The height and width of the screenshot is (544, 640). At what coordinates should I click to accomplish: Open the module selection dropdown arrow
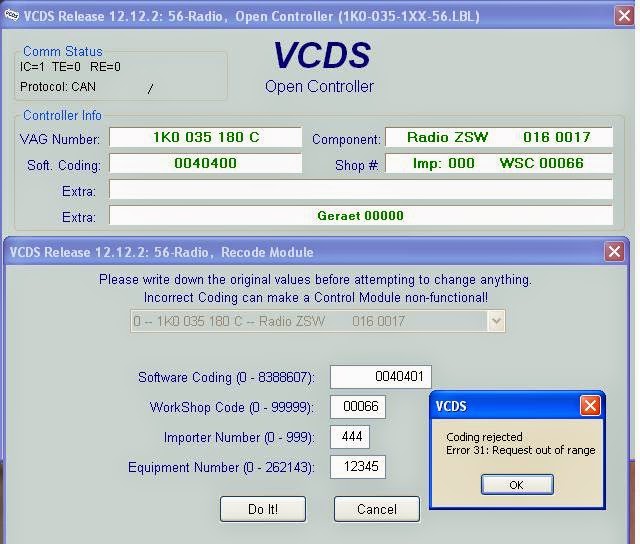click(x=496, y=321)
